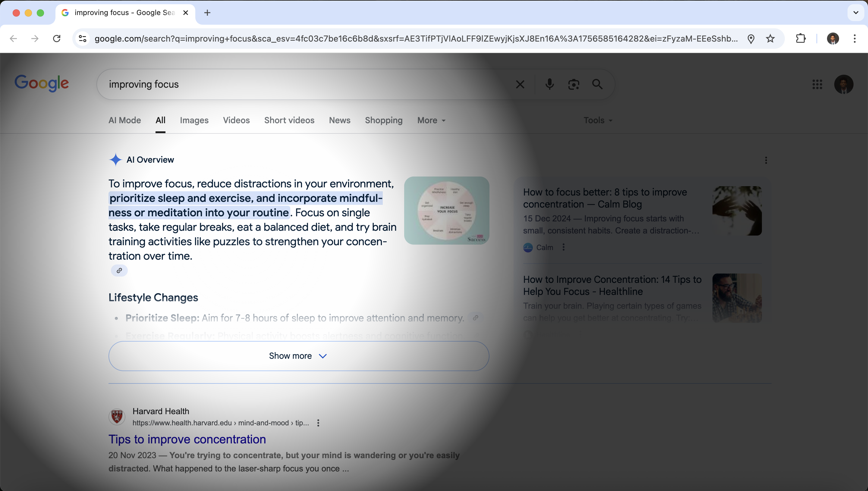Image resolution: width=868 pixels, height=491 pixels.
Task: Open the Tips to improve concentration link
Action: click(187, 439)
